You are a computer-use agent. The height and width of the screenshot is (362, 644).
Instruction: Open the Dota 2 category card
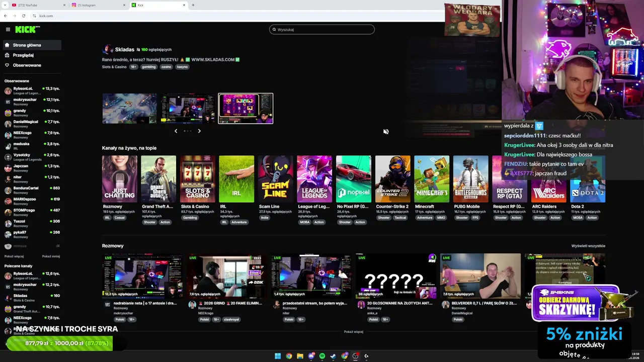click(588, 179)
